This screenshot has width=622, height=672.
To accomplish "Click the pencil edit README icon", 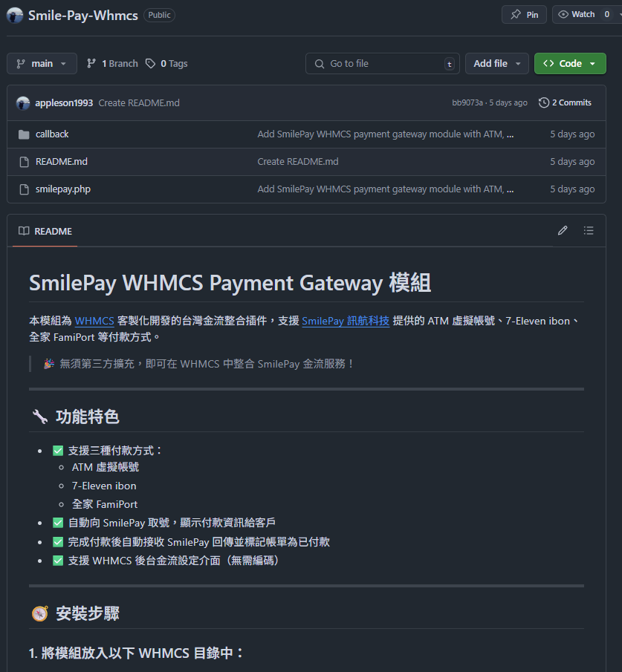I will tap(563, 231).
